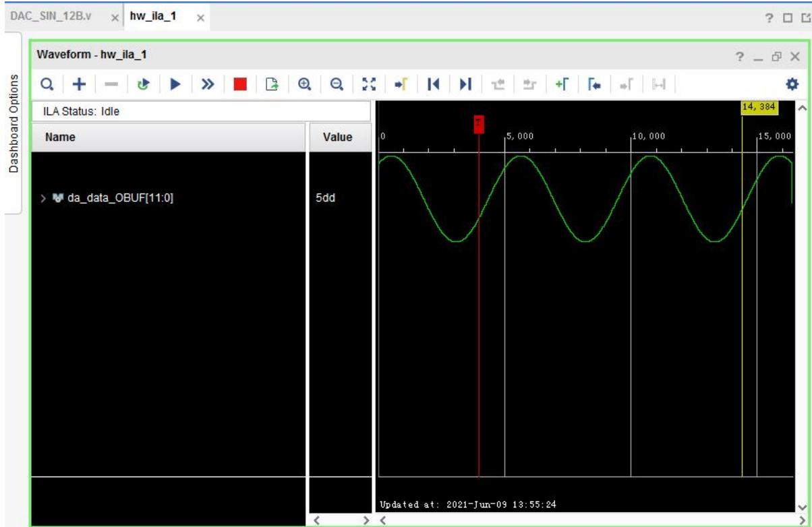Run trigger with the play icon
The width and height of the screenshot is (812, 527).
pyautogui.click(x=175, y=84)
